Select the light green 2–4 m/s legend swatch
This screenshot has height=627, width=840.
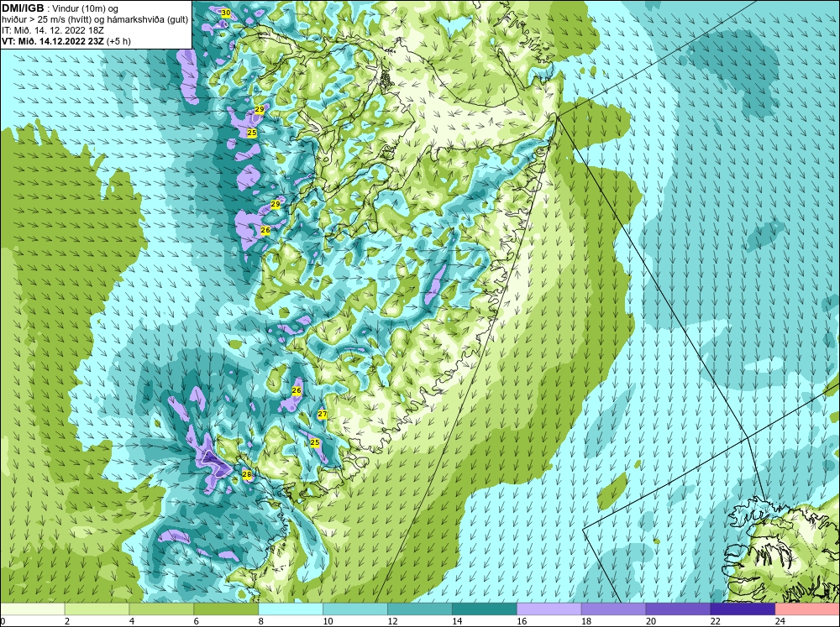[x=97, y=609]
